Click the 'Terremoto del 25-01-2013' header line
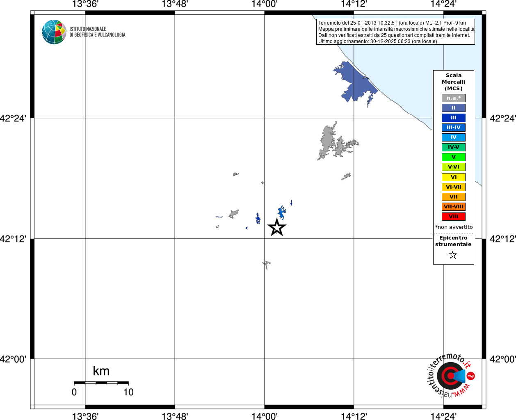 [392, 23]
